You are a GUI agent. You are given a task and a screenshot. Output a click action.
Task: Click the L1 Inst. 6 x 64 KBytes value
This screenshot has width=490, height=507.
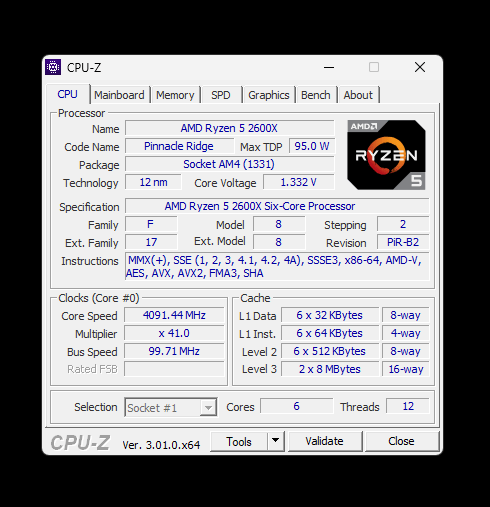[330, 333]
